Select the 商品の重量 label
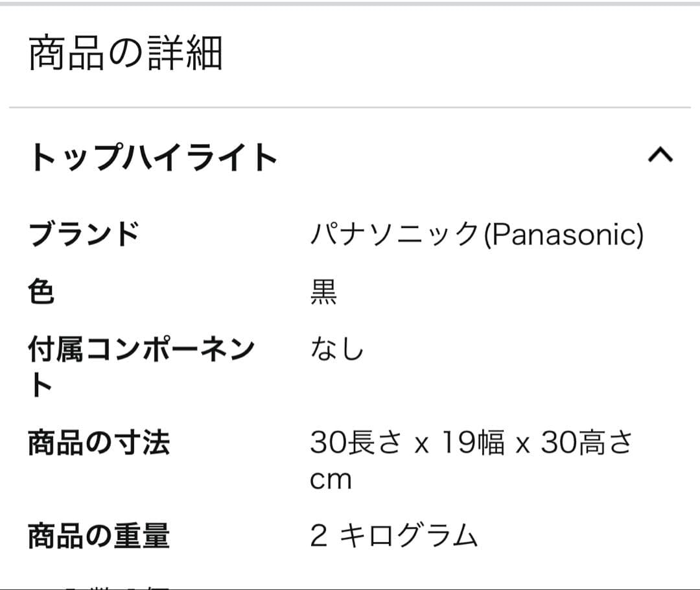Screen dimensions: 700x590 (x=99, y=537)
